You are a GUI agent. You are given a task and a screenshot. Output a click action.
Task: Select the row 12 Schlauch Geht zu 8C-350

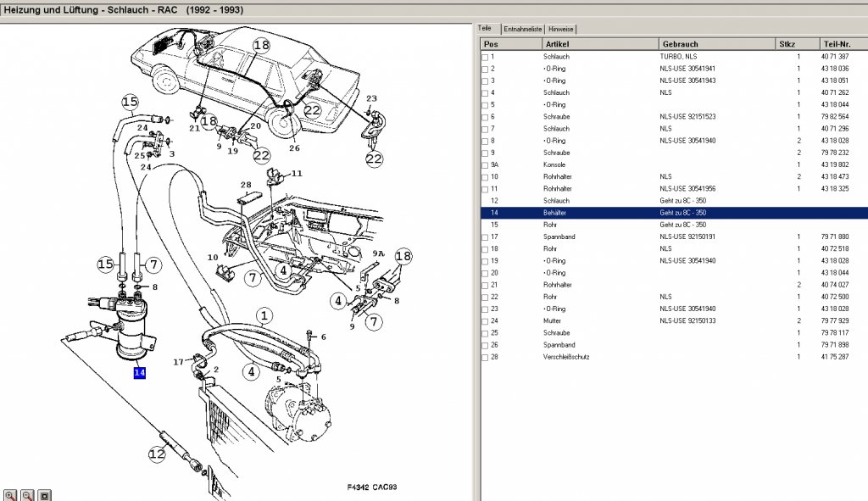point(674,201)
